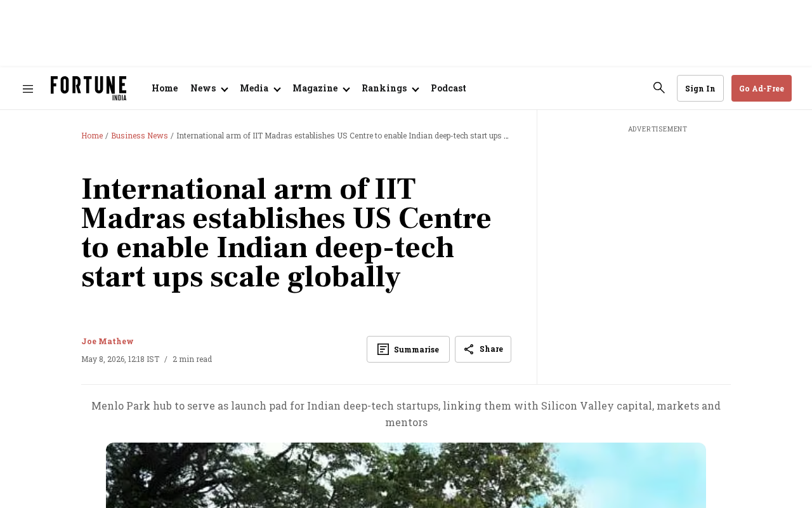Open the Magazine menu item
The height and width of the screenshot is (508, 812).
pyautogui.click(x=315, y=88)
